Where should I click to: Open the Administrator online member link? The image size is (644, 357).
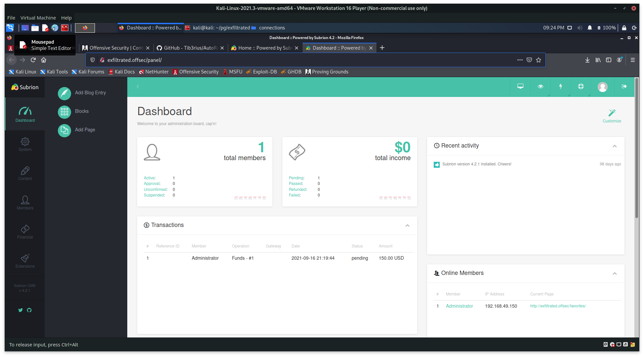[x=459, y=306]
